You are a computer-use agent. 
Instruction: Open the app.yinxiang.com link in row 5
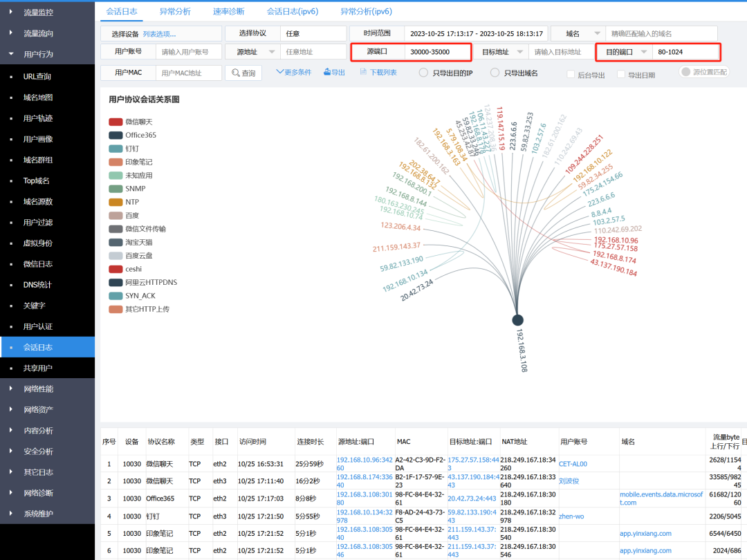(645, 533)
